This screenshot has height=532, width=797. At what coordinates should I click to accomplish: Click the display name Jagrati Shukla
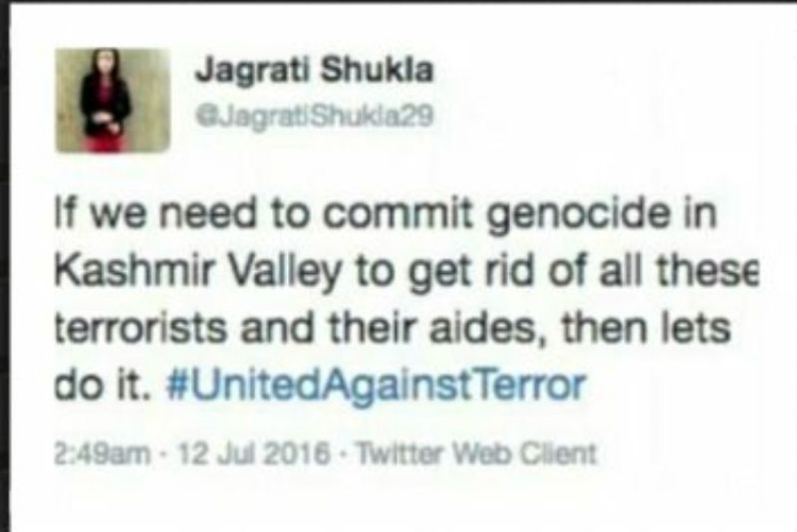click(x=315, y=70)
